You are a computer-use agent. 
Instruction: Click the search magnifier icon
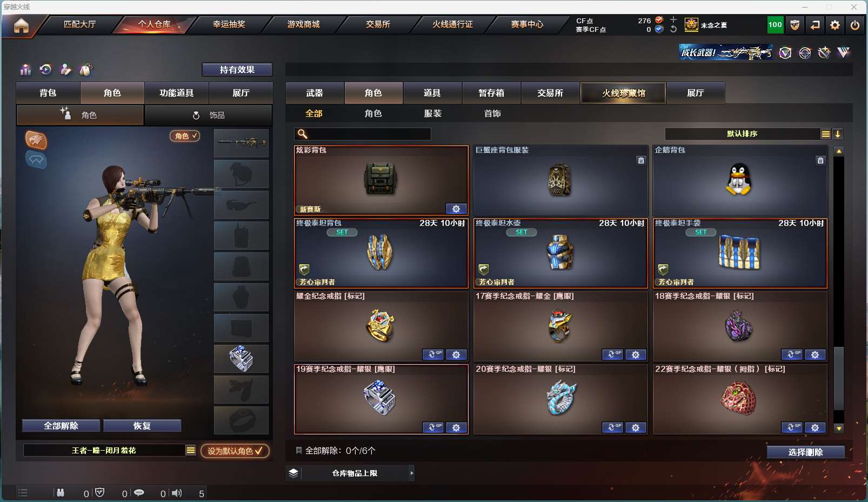click(303, 134)
